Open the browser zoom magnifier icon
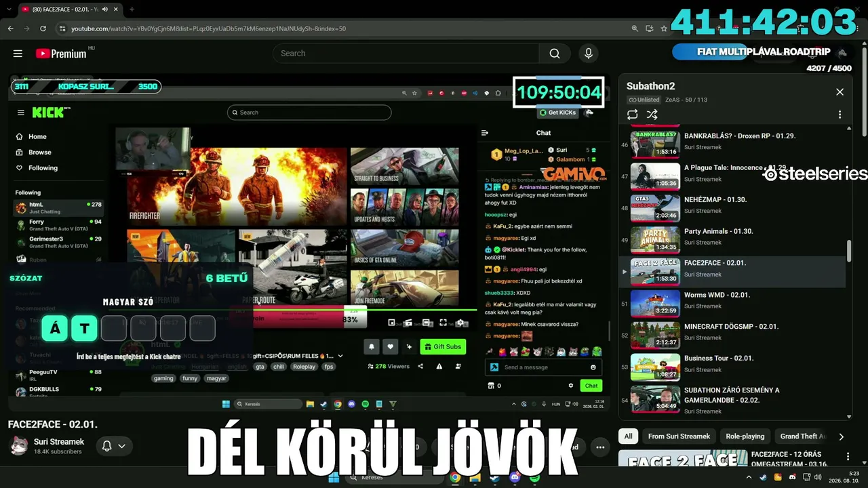 [x=634, y=28]
